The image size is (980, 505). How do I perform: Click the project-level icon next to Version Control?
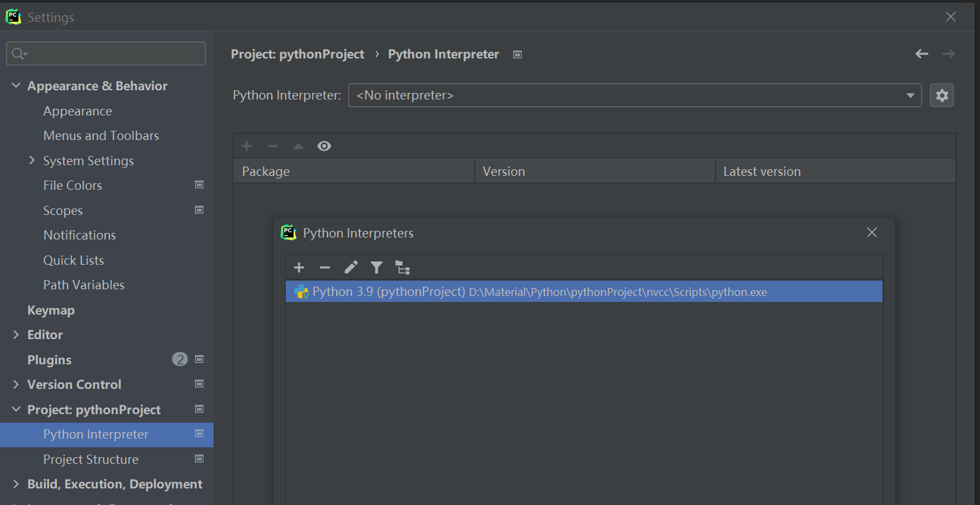[199, 384]
